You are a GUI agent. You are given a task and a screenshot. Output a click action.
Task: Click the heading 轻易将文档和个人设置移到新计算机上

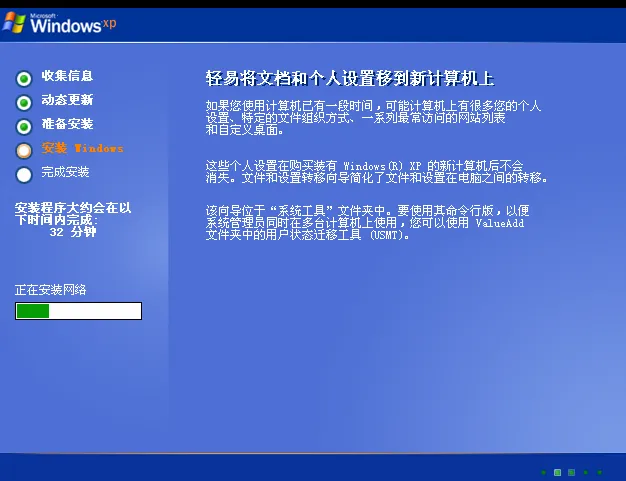click(350, 78)
